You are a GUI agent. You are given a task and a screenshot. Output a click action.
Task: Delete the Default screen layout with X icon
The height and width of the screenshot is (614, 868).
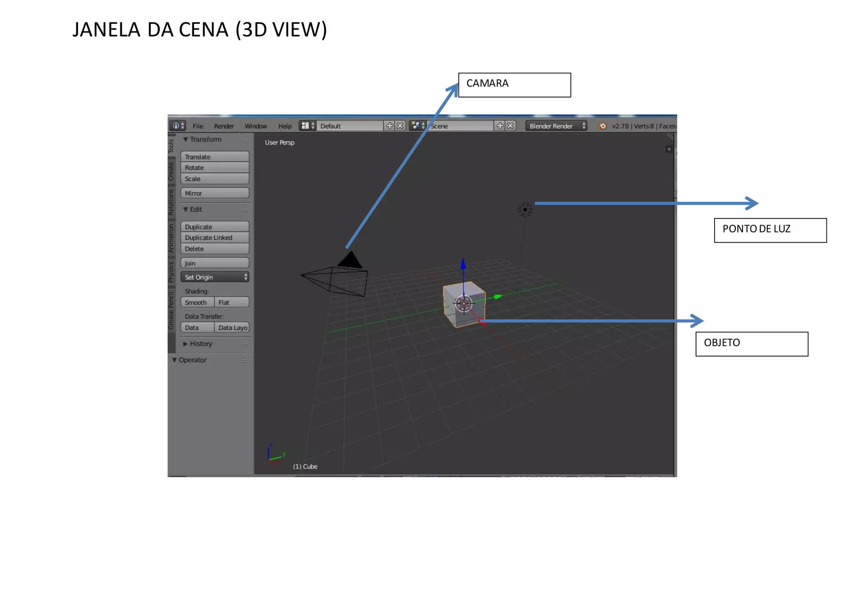click(x=400, y=126)
